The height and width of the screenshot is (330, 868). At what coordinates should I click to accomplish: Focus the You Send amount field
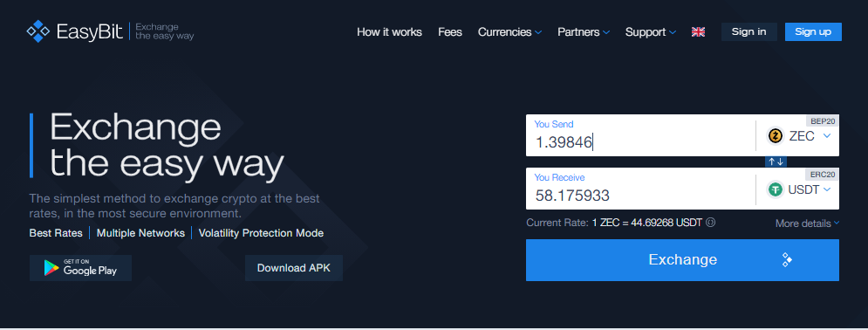point(640,135)
